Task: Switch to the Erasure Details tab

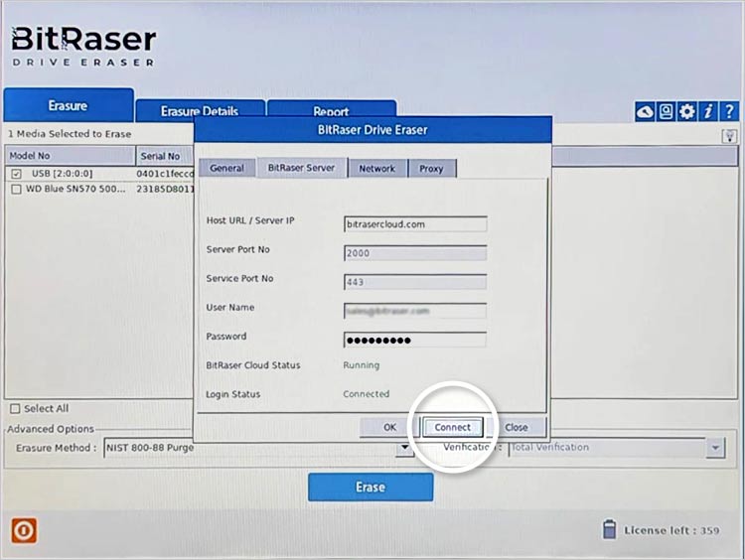Action: (x=200, y=110)
